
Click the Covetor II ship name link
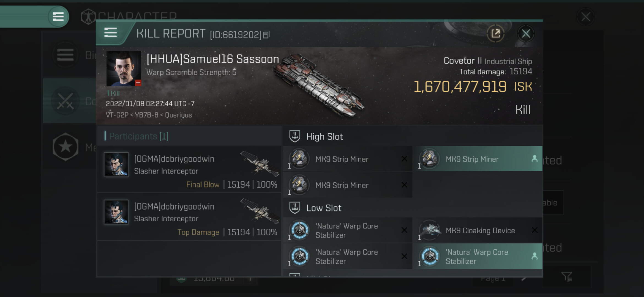click(462, 61)
